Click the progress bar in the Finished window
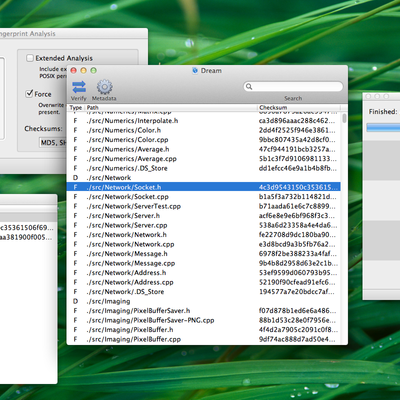 coord(383,127)
